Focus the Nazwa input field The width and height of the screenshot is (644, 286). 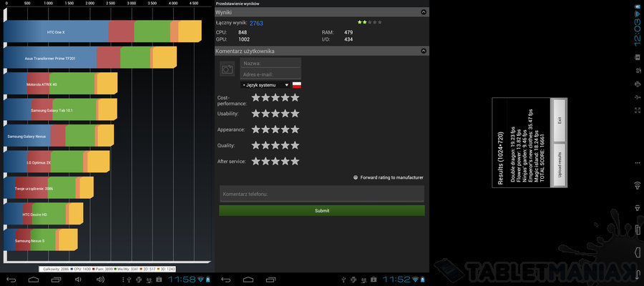[270, 63]
